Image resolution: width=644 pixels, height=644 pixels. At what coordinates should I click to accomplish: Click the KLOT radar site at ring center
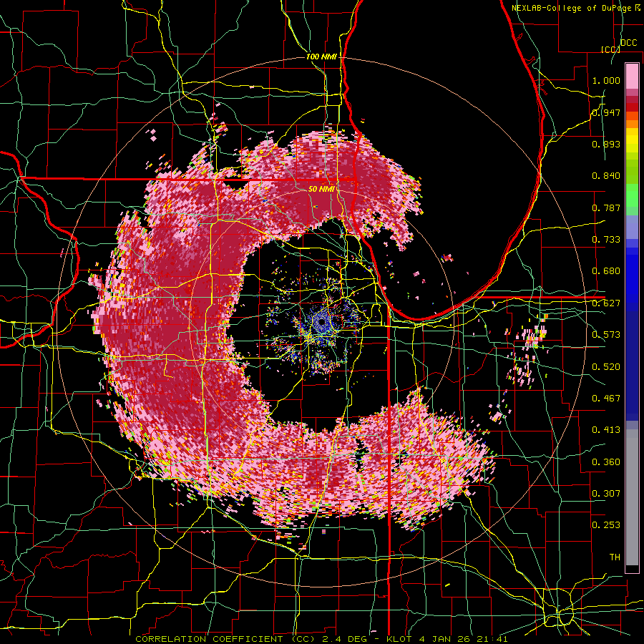click(321, 323)
